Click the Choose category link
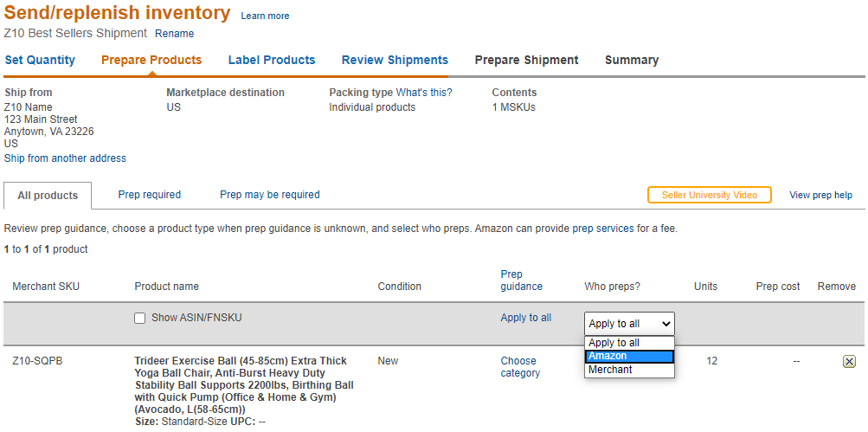Screen dimensions: 868x432 pos(519,367)
